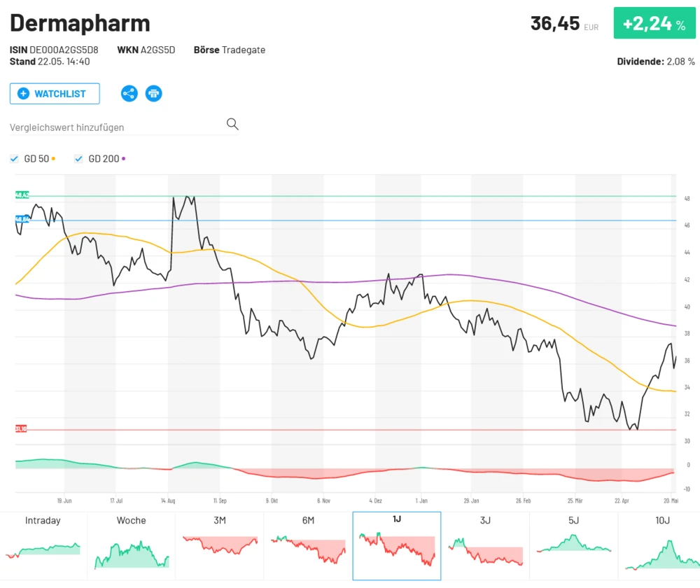
Task: Select the 1J sparkline thumbnail
Action: [x=396, y=546]
